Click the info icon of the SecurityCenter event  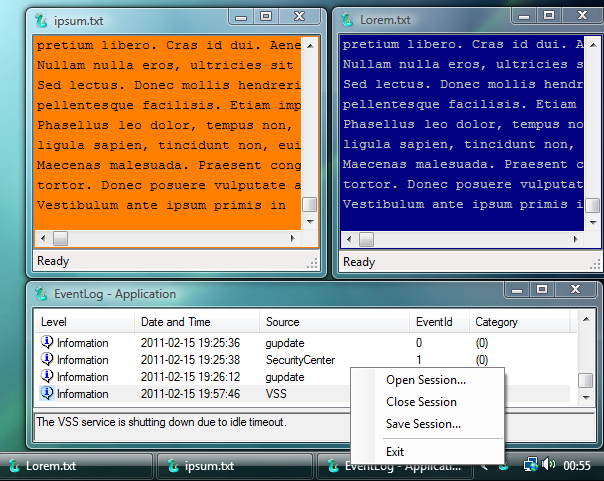(x=47, y=359)
